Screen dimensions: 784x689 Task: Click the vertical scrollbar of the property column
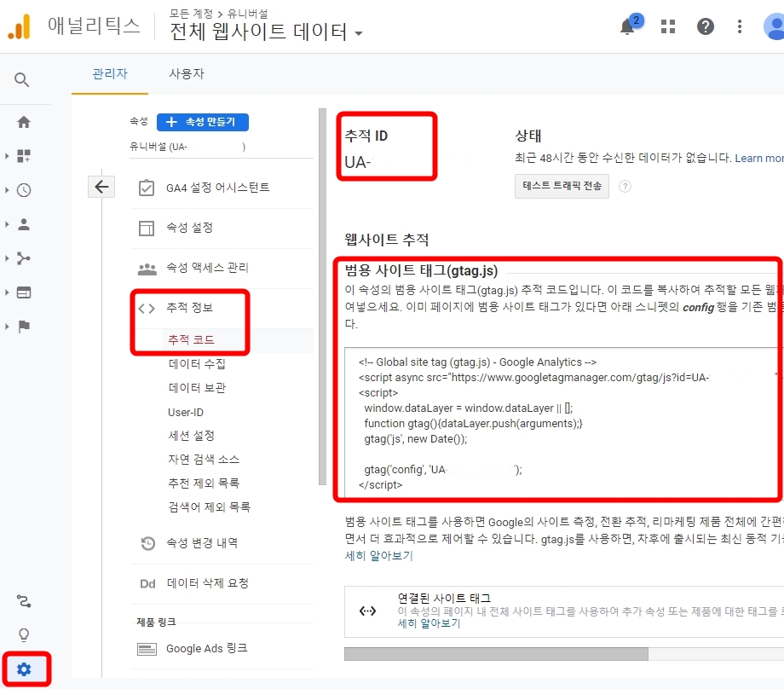[322, 297]
